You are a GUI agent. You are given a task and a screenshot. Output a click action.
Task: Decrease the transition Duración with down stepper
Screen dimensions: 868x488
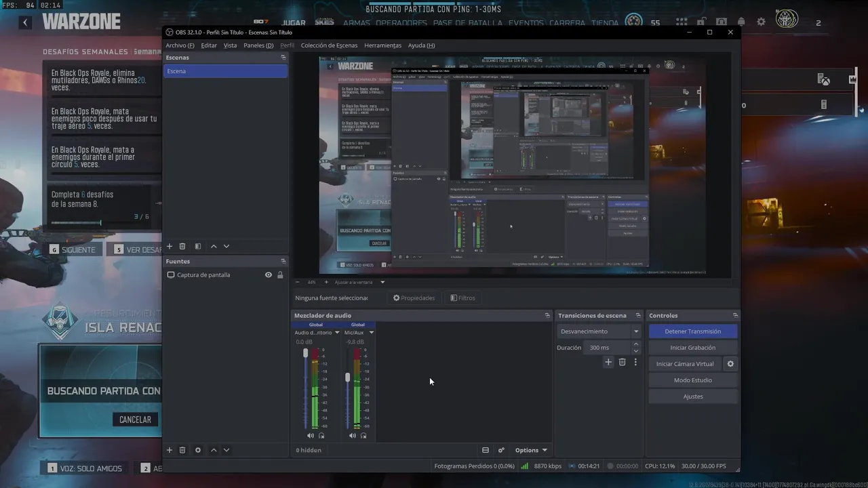[635, 351]
